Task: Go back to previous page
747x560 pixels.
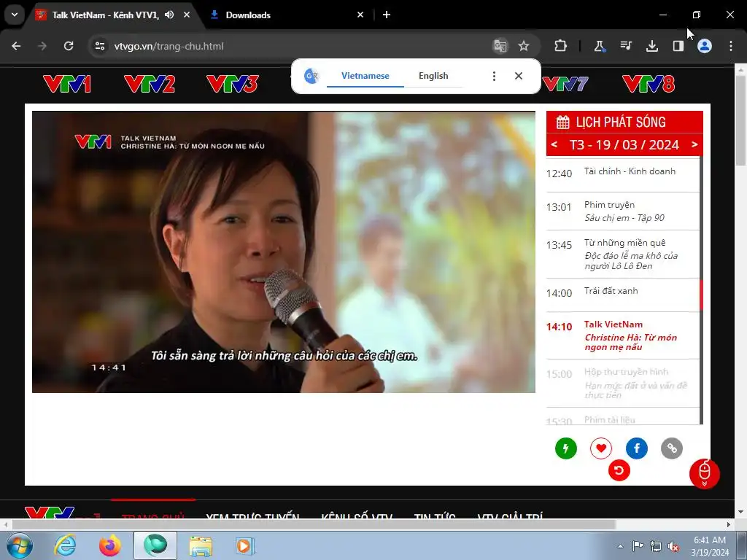Action: coord(16,46)
